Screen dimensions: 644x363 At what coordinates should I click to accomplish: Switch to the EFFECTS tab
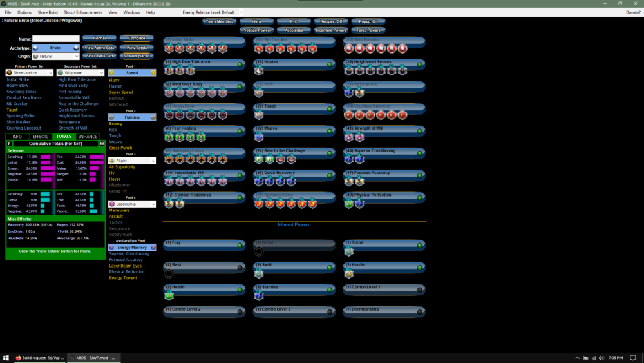[41, 137]
